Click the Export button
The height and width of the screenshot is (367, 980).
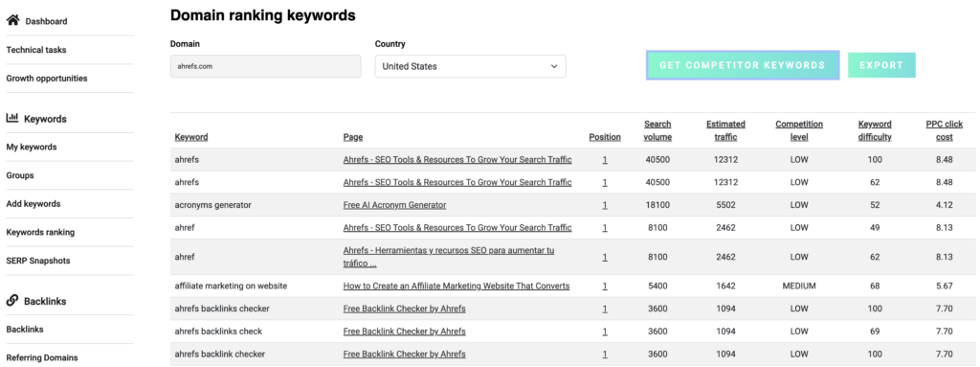tap(881, 65)
